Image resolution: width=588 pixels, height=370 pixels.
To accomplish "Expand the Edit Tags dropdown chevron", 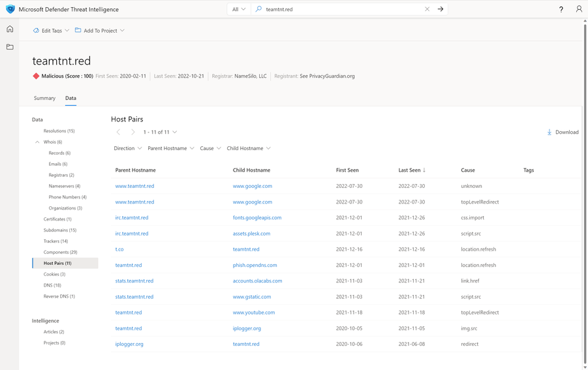I will [67, 31].
